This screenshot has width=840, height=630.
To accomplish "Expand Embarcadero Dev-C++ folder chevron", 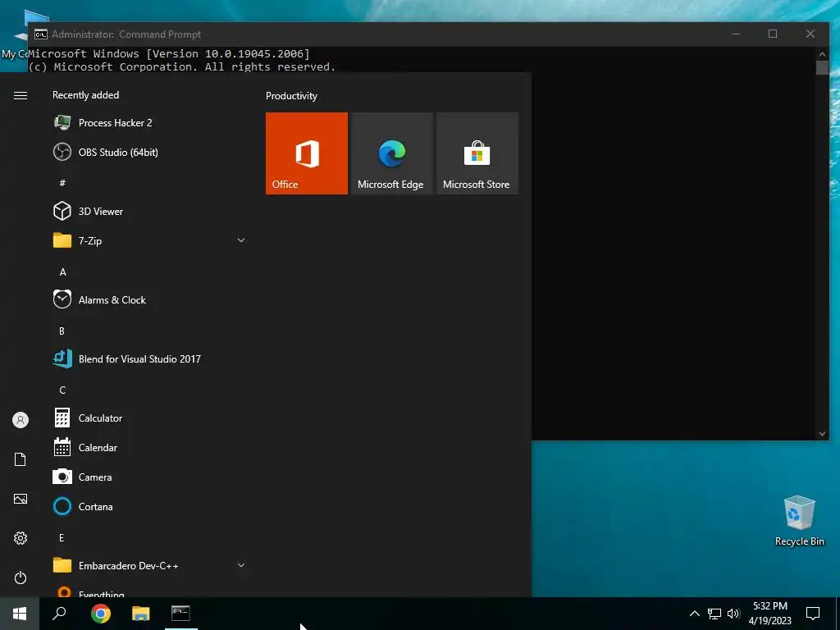I will [x=241, y=565].
